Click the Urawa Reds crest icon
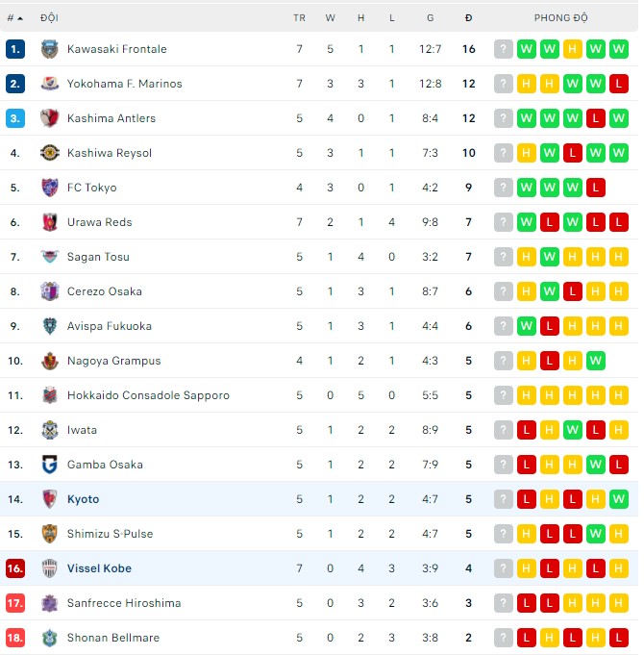644x655 pixels. [50, 222]
